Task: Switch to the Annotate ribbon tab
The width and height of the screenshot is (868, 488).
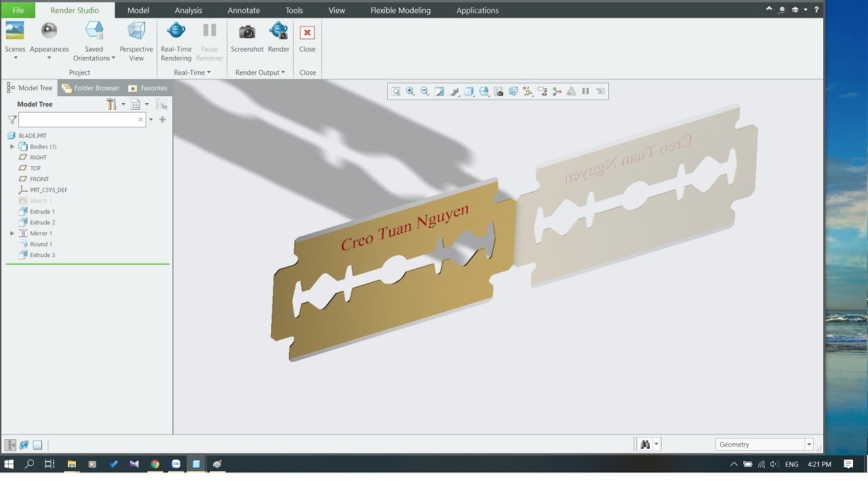Action: point(243,10)
